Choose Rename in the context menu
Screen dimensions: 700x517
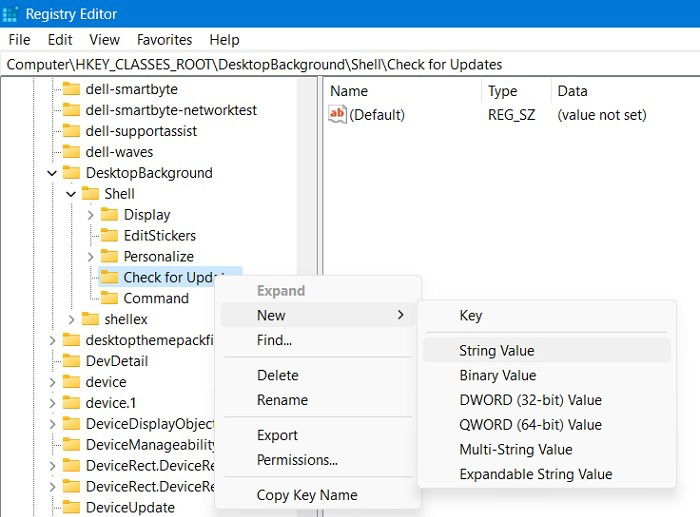(319, 400)
